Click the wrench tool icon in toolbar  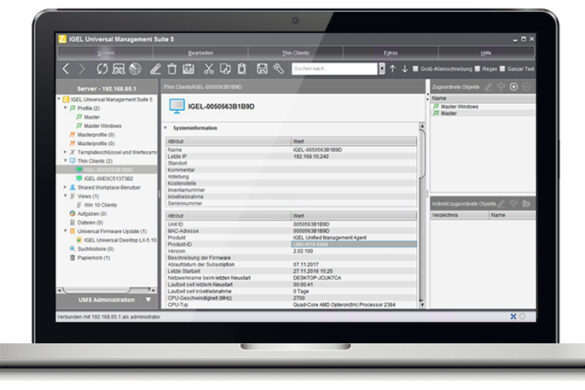278,69
